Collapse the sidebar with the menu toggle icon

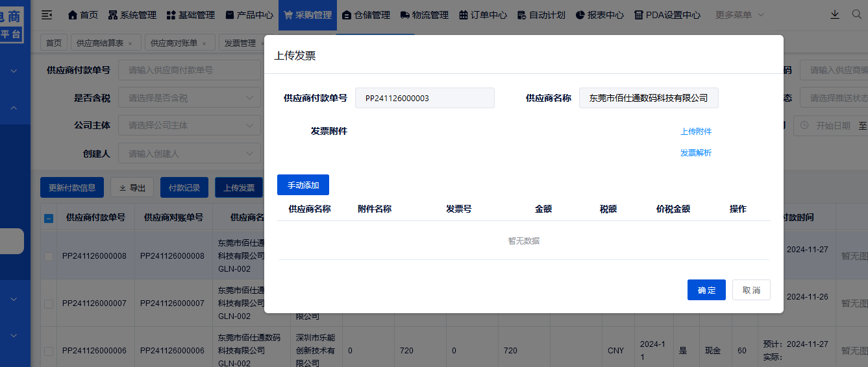[x=47, y=15]
